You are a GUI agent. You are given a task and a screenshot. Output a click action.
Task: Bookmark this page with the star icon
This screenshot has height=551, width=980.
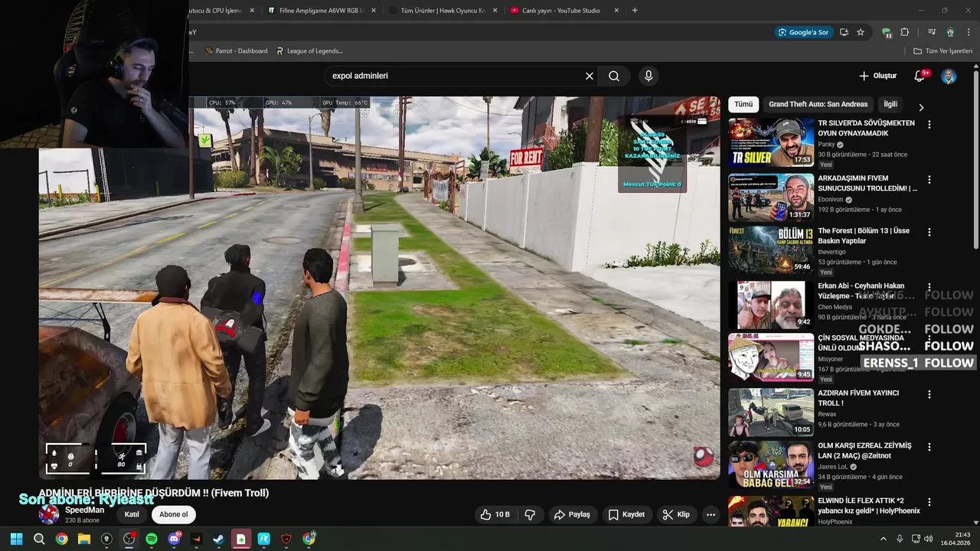(x=861, y=32)
